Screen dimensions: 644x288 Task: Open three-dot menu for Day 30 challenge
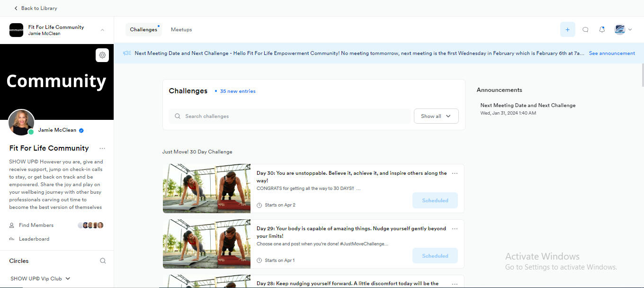455,173
